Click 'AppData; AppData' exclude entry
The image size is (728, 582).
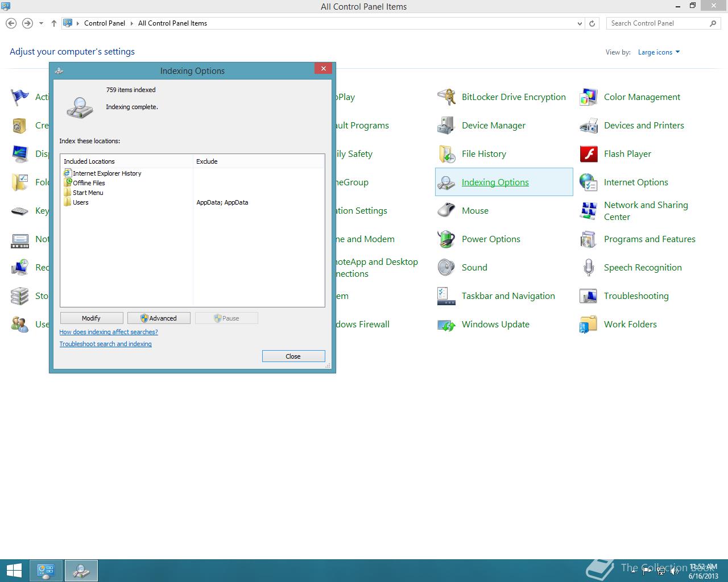[x=222, y=202]
